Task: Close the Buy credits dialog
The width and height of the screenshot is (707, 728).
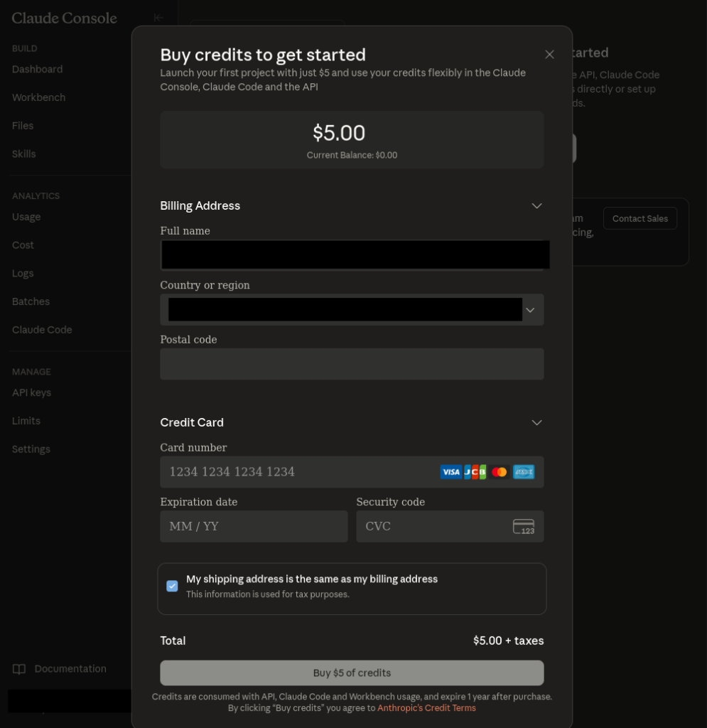Action: point(549,55)
